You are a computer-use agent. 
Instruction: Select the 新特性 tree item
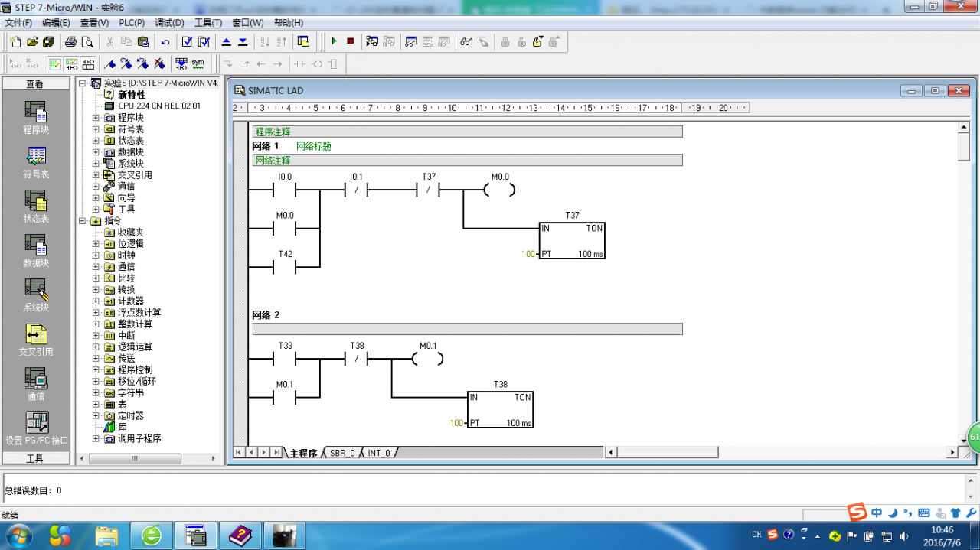coord(131,95)
